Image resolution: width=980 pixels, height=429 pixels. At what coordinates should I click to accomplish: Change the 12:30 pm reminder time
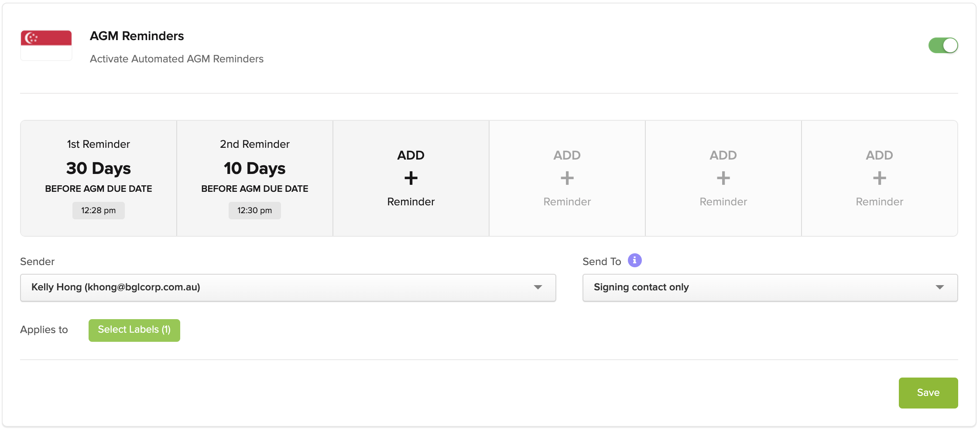[x=255, y=211]
